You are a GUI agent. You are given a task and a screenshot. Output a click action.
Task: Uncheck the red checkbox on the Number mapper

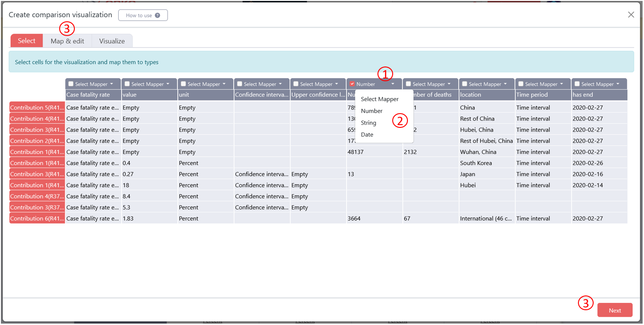tap(352, 84)
